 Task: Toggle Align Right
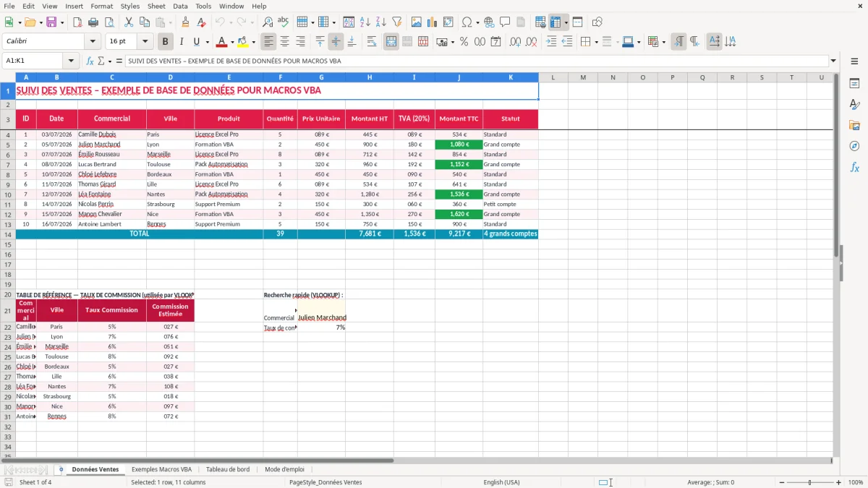[301, 42]
